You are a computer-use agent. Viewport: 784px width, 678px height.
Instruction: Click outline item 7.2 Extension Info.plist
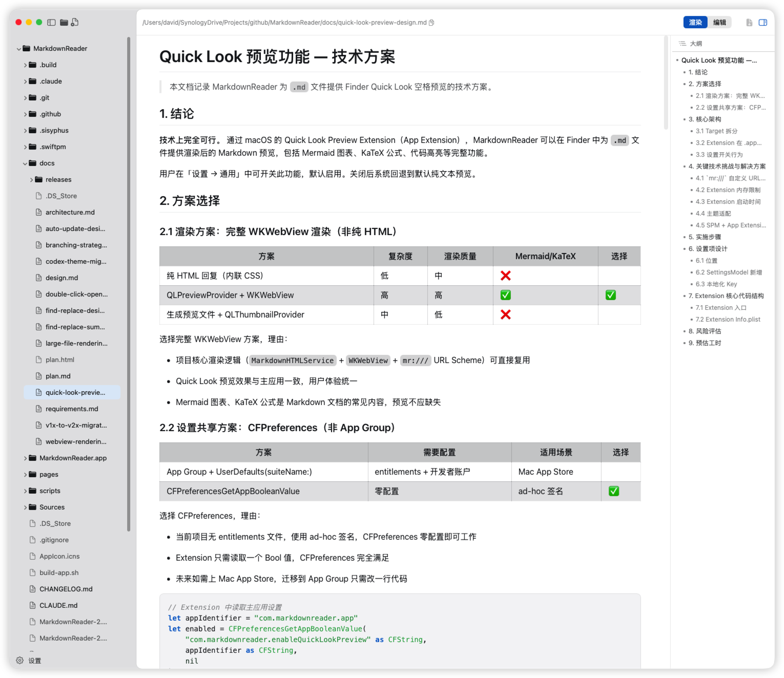(x=728, y=320)
